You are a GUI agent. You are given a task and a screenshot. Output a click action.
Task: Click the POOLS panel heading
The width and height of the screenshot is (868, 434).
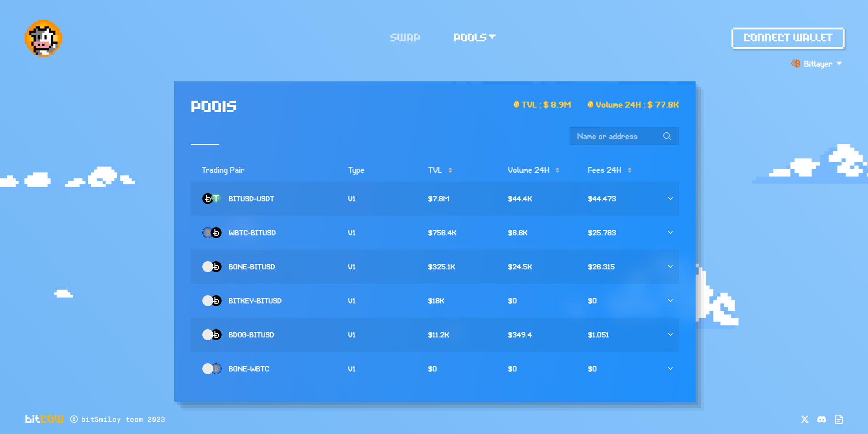click(x=214, y=106)
